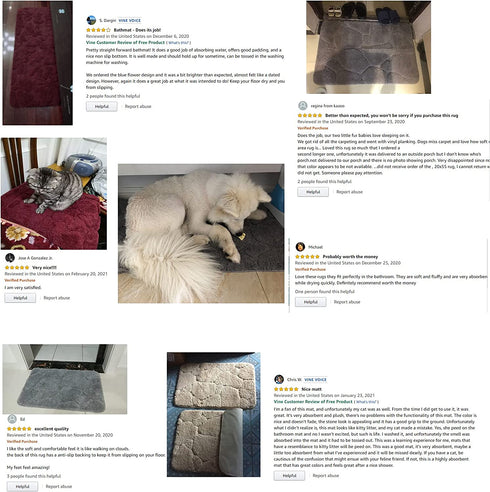Open What's this link in Chris W. review
This screenshot has width=490, height=492.
pos(366,402)
